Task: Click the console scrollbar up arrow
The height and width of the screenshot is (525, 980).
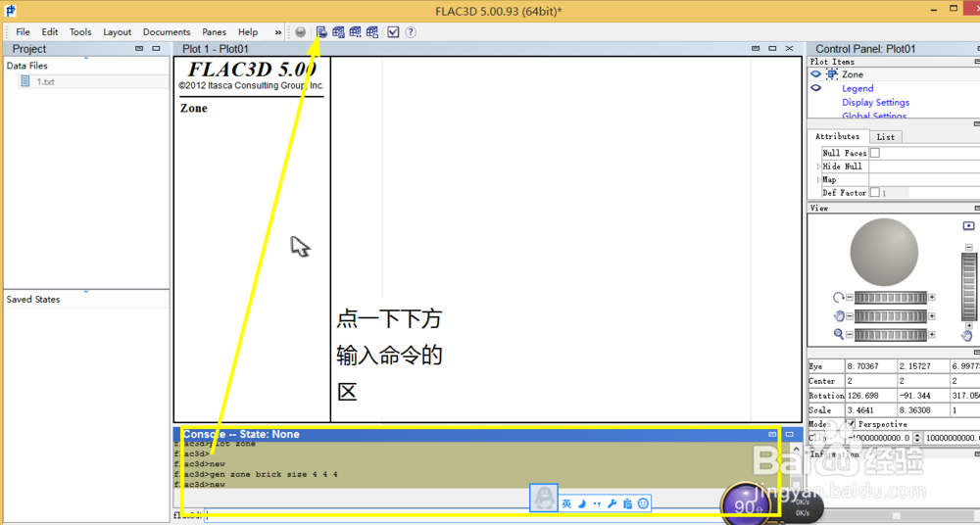Action: pyautogui.click(x=796, y=449)
